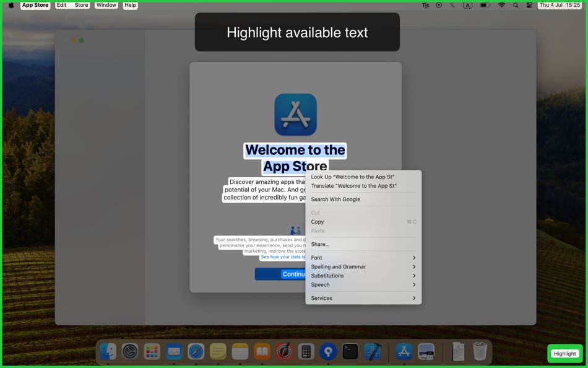Open Launchpad in the Dock
588x368 pixels.
click(x=151, y=352)
